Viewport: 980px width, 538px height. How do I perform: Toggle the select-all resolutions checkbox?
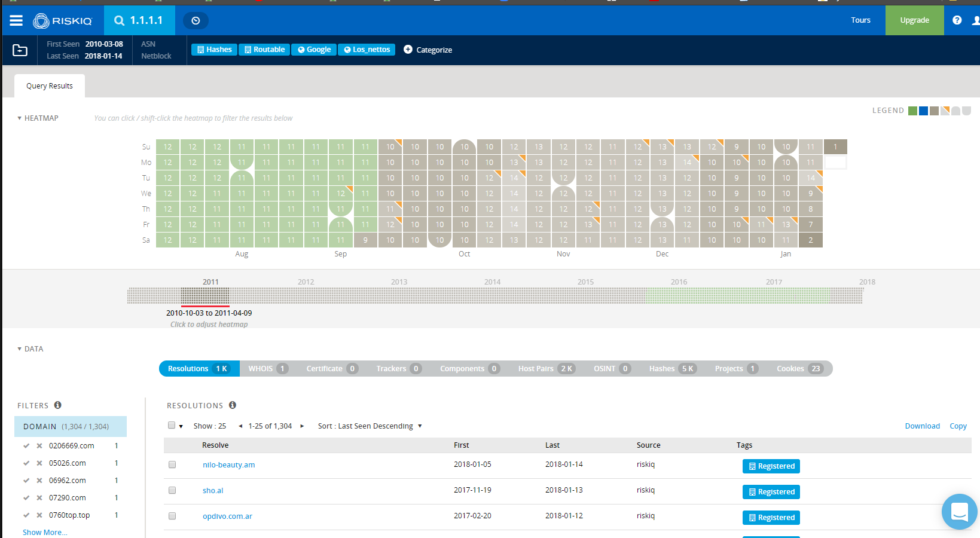tap(172, 426)
